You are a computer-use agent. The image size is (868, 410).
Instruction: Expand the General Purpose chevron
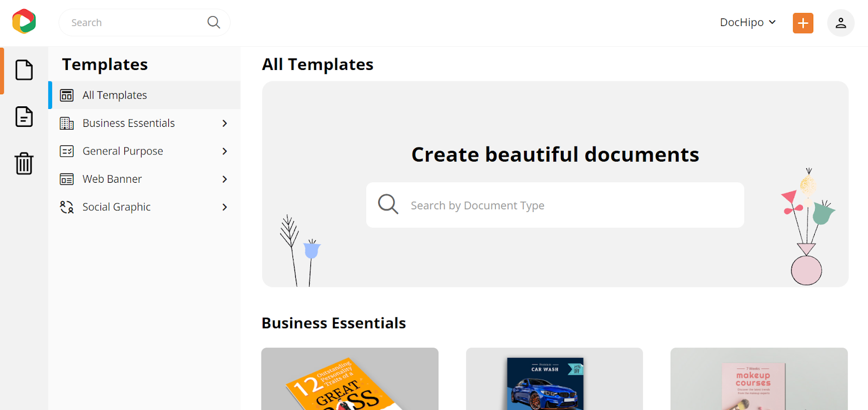tap(225, 151)
